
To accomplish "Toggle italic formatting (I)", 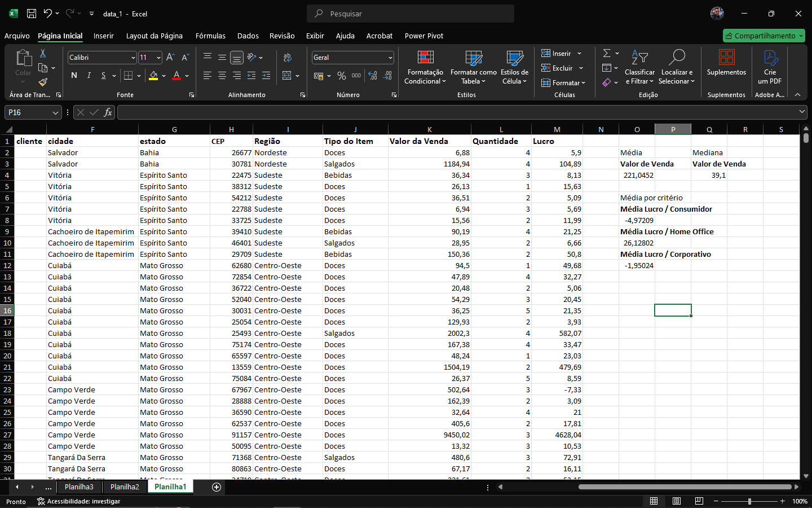I will tap(89, 76).
